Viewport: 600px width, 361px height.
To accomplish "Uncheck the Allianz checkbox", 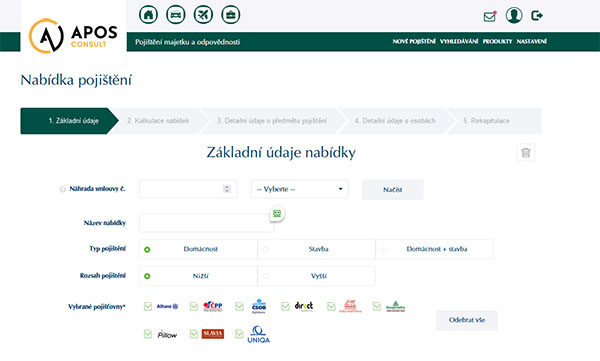I will (x=148, y=306).
